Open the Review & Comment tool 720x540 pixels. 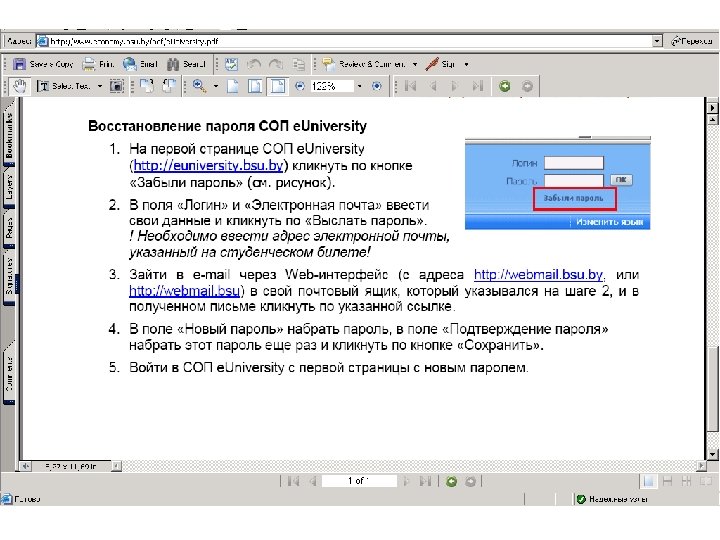364,64
